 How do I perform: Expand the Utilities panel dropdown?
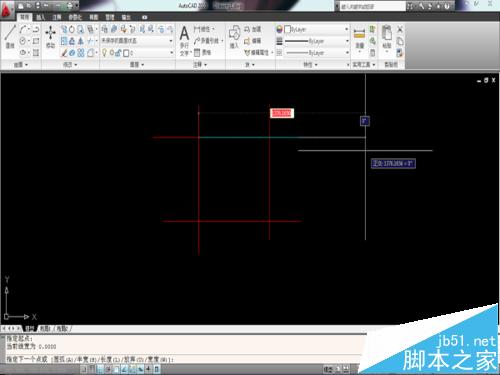(x=364, y=65)
